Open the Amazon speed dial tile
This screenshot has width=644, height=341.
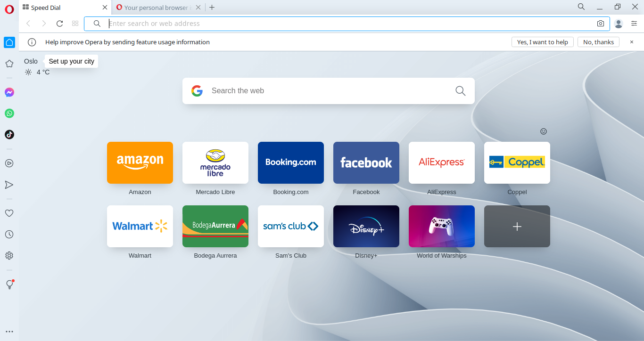click(x=140, y=162)
